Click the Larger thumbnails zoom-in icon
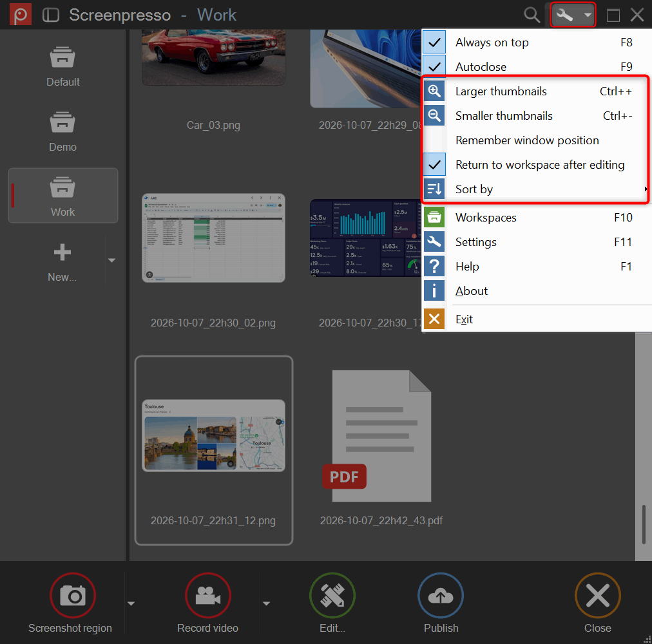This screenshot has height=644, width=652. click(x=434, y=91)
